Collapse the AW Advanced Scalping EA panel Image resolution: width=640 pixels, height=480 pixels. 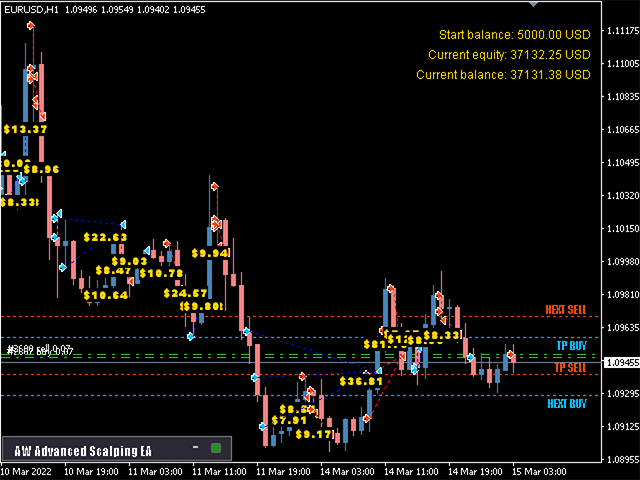pos(196,447)
